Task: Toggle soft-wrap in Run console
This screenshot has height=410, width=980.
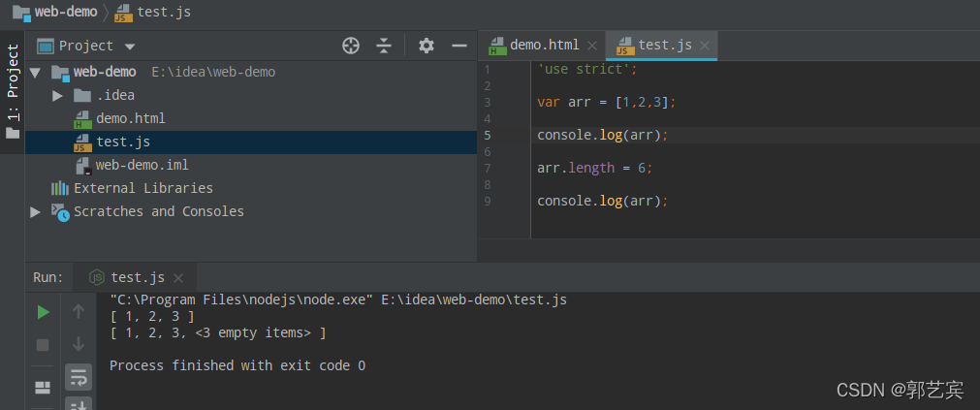Action: [79, 377]
